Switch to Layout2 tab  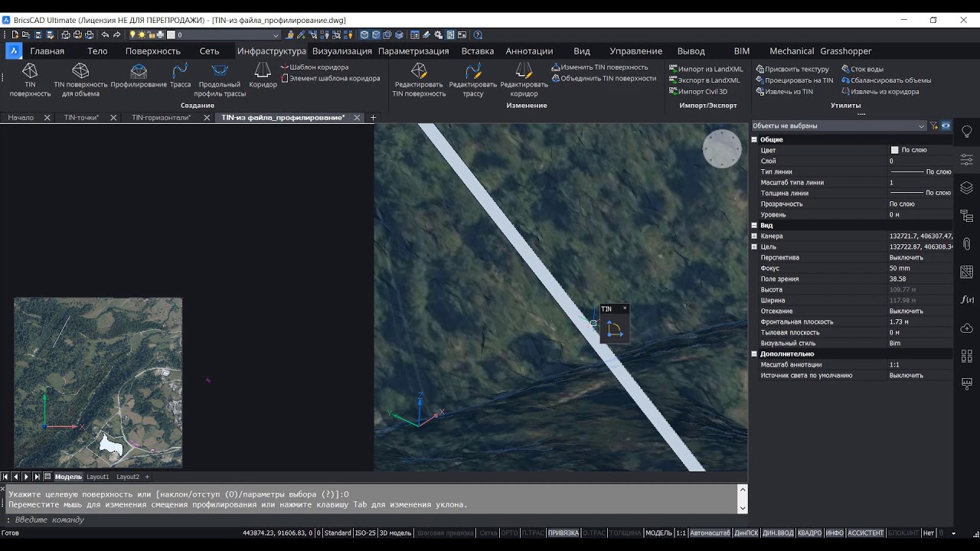click(x=128, y=477)
